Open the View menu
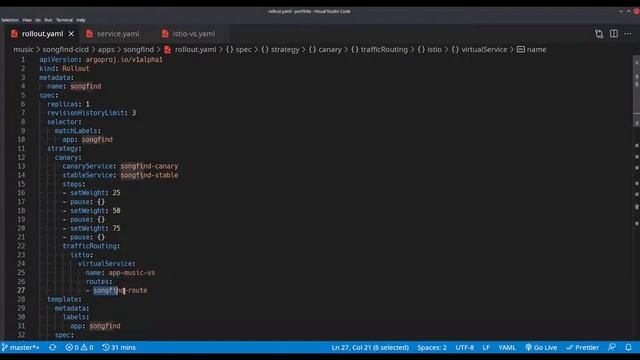Screen dimensions: 640x360 (27, 20)
